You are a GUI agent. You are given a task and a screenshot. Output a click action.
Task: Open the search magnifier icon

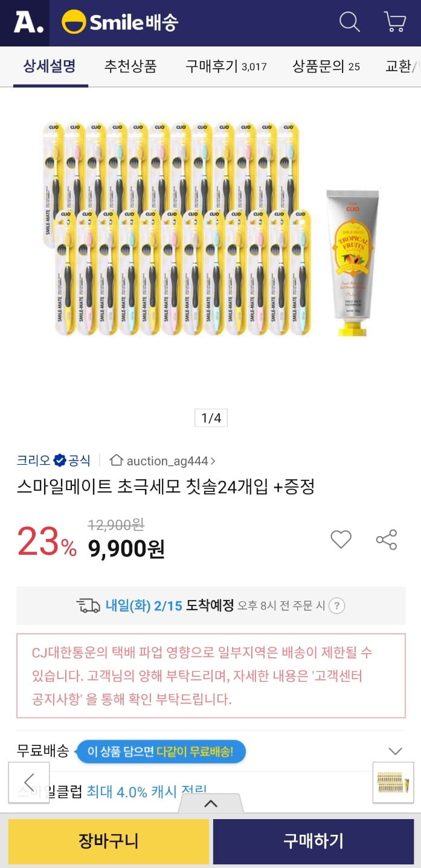(350, 22)
